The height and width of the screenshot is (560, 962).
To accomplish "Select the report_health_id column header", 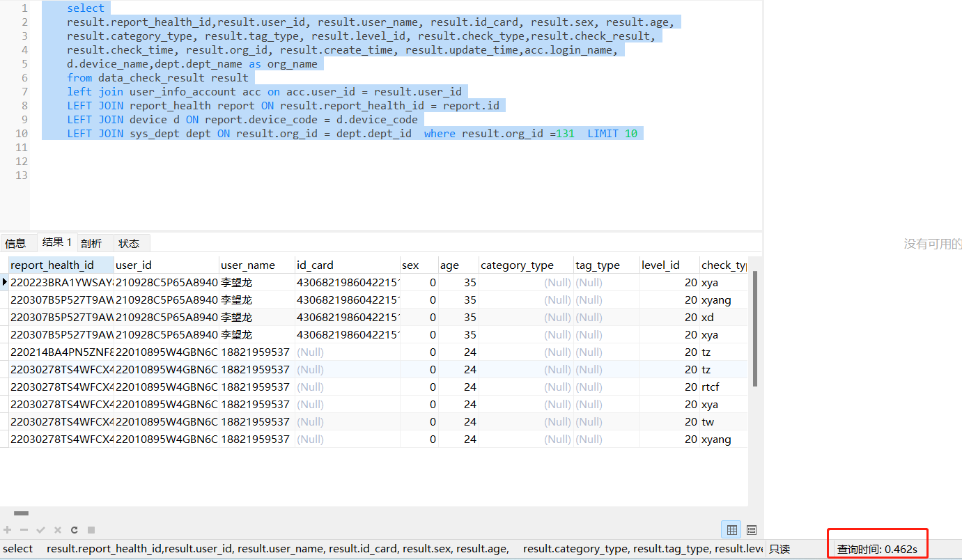I will pos(61,265).
